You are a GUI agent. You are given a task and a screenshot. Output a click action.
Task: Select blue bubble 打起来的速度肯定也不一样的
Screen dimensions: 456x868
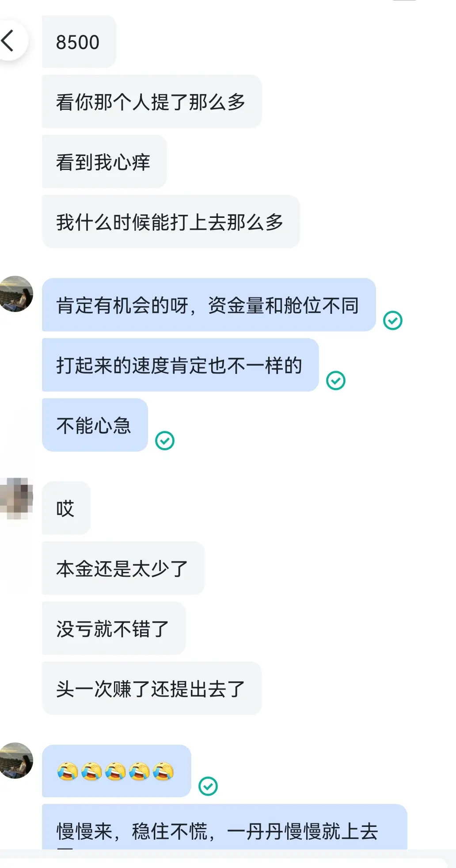(180, 365)
